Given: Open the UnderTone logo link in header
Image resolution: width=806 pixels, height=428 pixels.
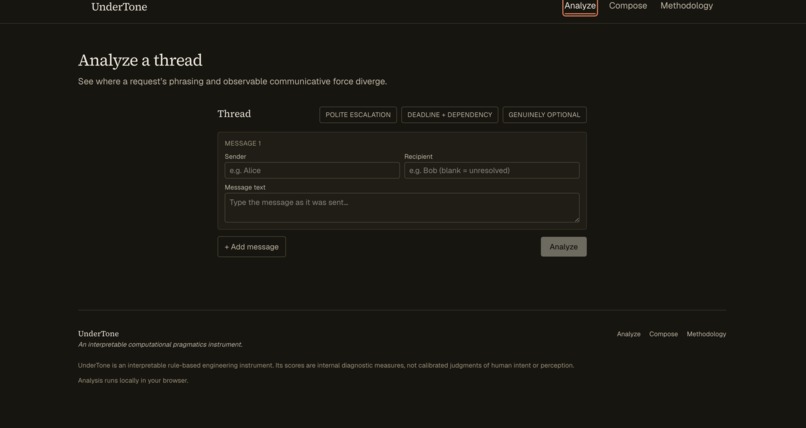Looking at the screenshot, I should [119, 7].
